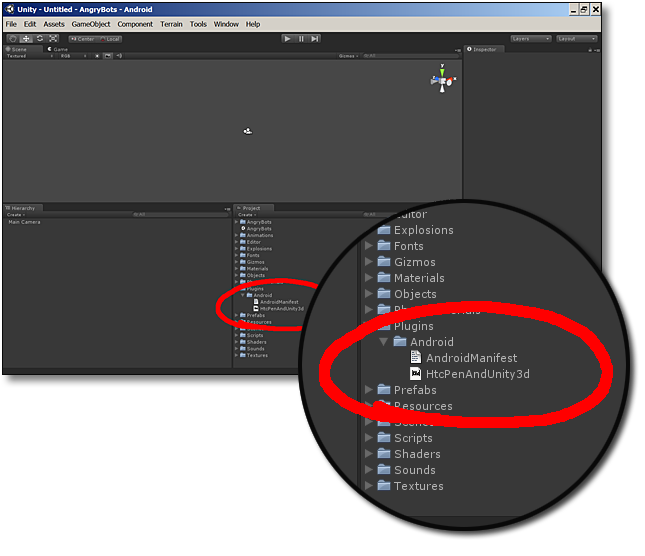Switch to the Game tab
The height and width of the screenshot is (556, 645).
tap(58, 49)
